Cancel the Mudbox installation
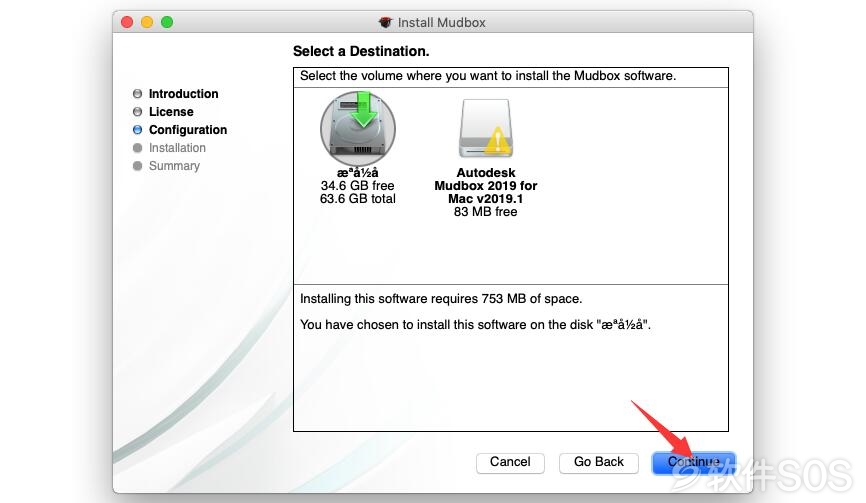Screen dimensions: 866x503 pyautogui.click(x=510, y=462)
